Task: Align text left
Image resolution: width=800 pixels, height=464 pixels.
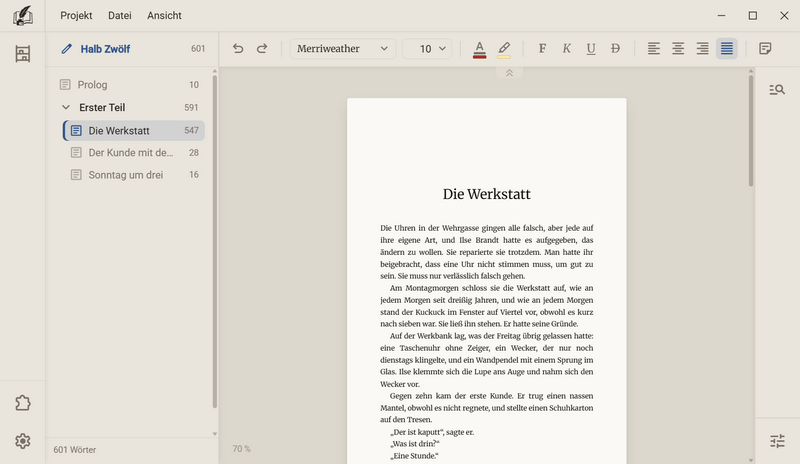Action: (654, 48)
